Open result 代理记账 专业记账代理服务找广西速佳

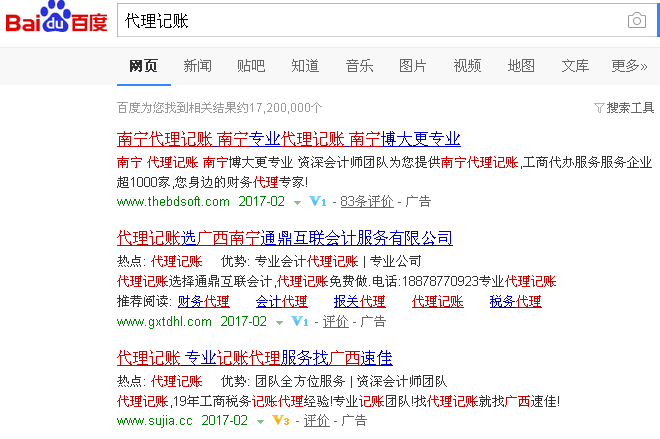[x=255, y=358]
